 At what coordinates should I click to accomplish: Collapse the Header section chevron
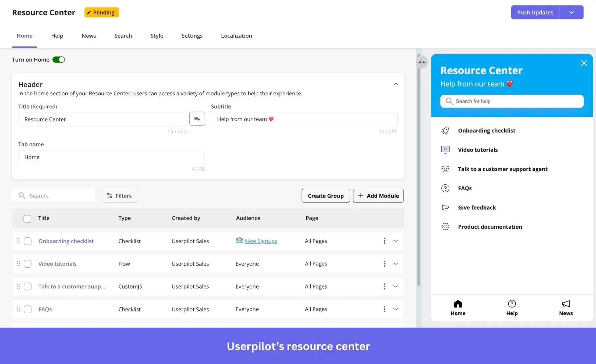click(x=396, y=84)
